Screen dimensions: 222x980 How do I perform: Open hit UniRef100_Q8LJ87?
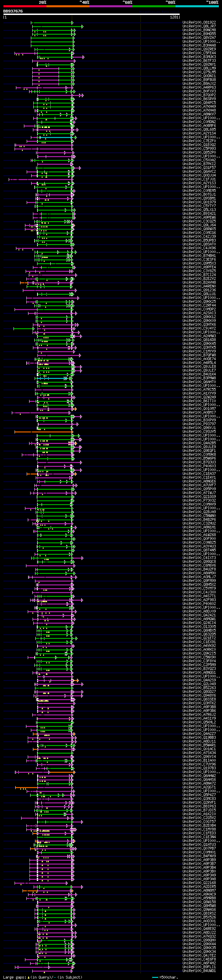point(199,26)
